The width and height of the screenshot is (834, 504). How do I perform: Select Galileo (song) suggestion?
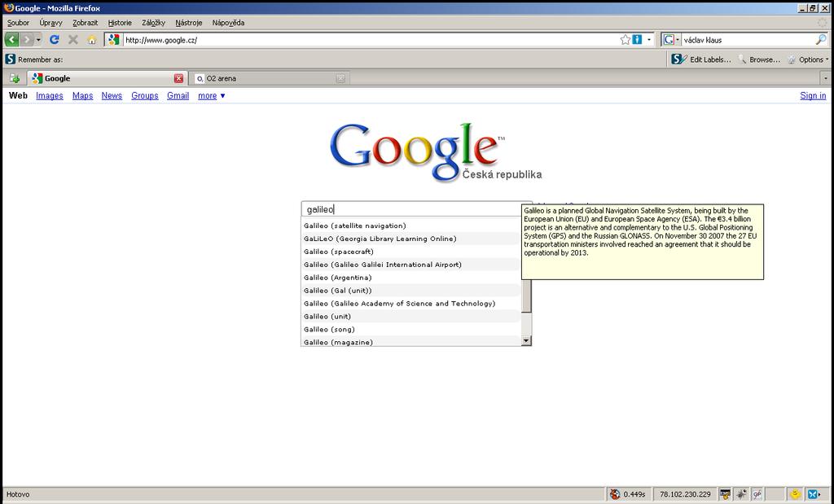coord(411,329)
